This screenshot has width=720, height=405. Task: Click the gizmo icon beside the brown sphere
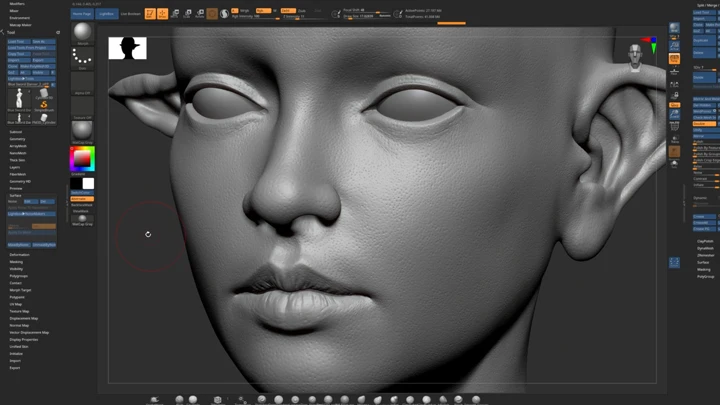point(224,14)
